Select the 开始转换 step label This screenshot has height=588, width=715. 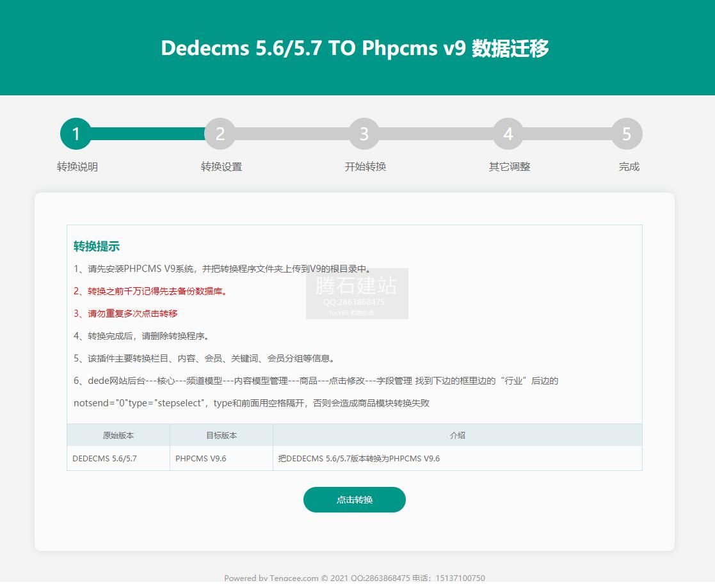[366, 167]
